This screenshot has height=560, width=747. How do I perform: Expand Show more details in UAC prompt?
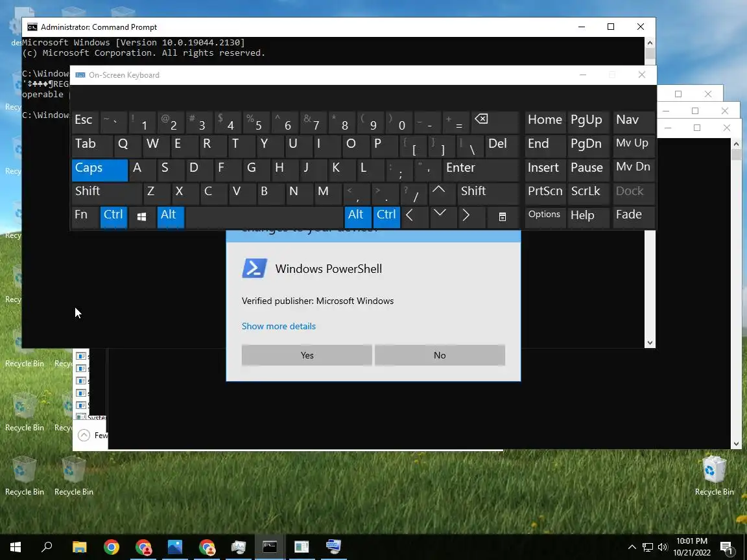[x=279, y=326]
